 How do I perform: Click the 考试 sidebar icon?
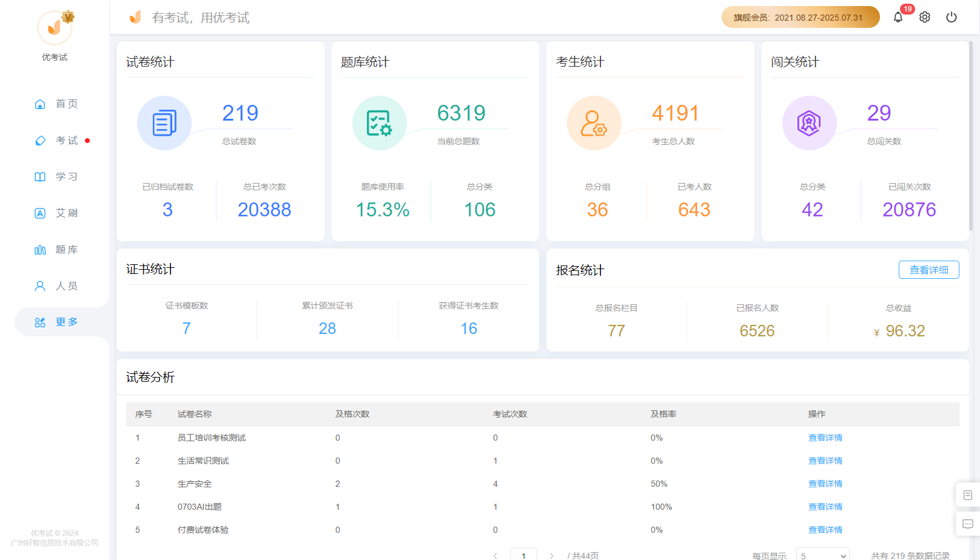tap(40, 141)
